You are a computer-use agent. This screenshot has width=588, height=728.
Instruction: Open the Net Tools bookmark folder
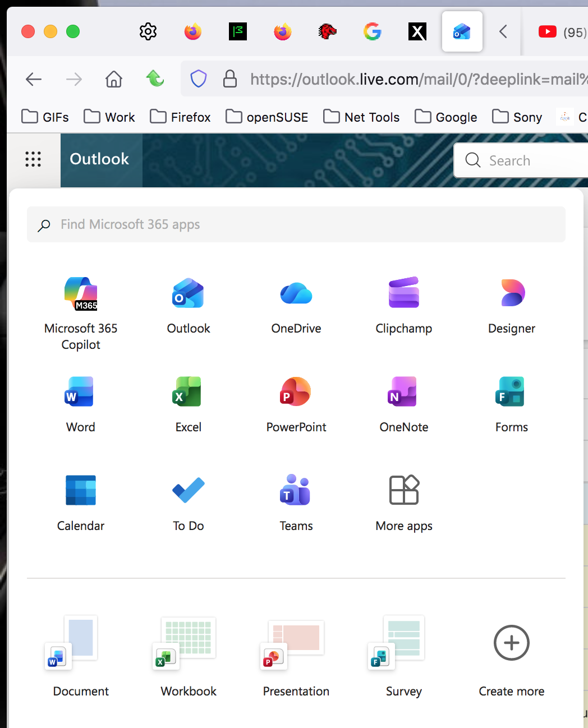[x=361, y=117]
